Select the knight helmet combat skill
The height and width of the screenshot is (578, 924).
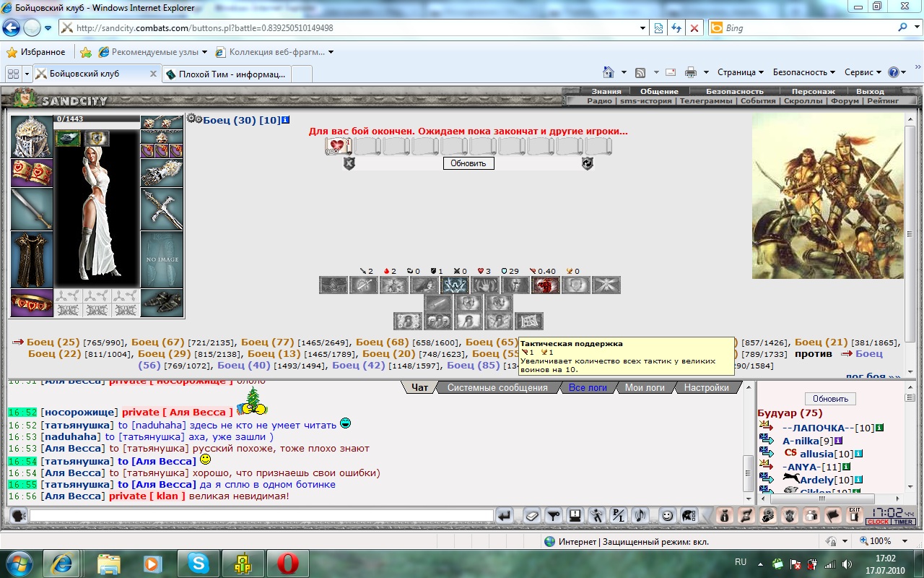(515, 285)
